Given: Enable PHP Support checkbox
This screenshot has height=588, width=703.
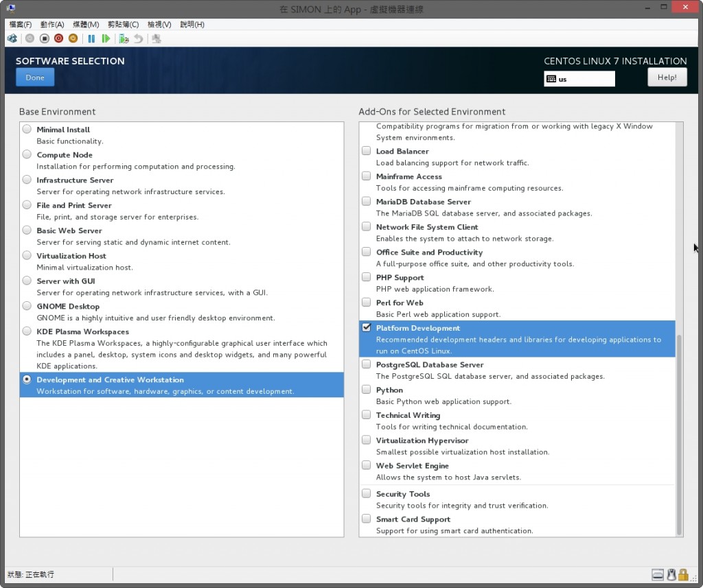Looking at the screenshot, I should 367,277.
